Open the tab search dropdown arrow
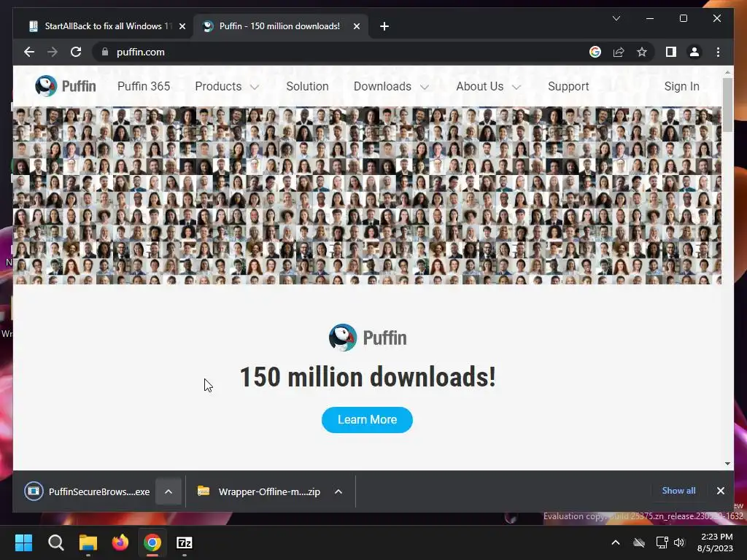 [616, 18]
